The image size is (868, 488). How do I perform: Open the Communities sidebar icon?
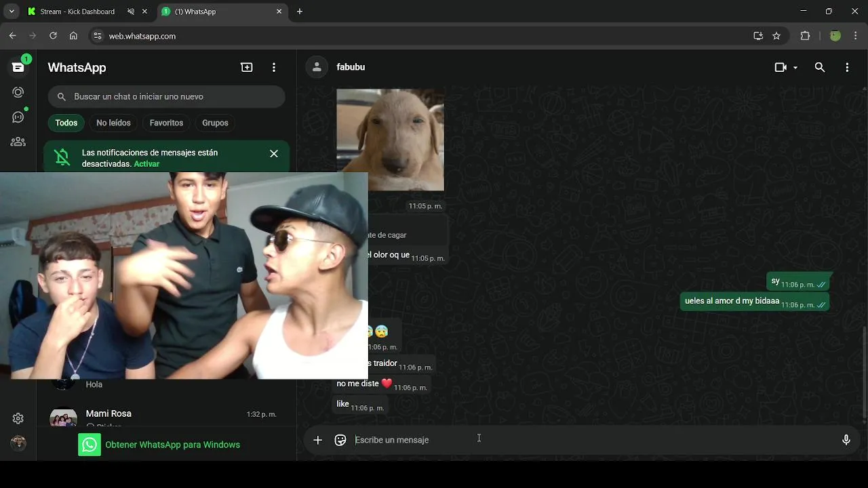(18, 142)
